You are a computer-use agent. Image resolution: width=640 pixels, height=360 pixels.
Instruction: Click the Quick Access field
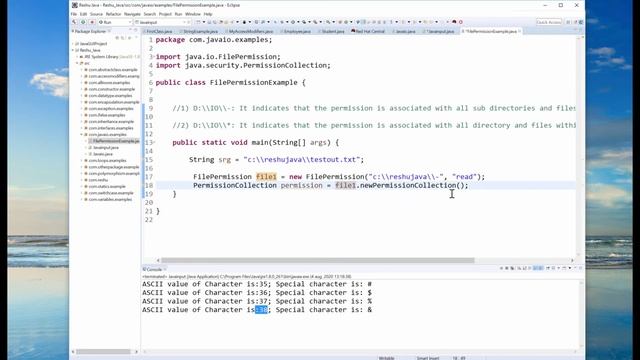click(x=549, y=22)
